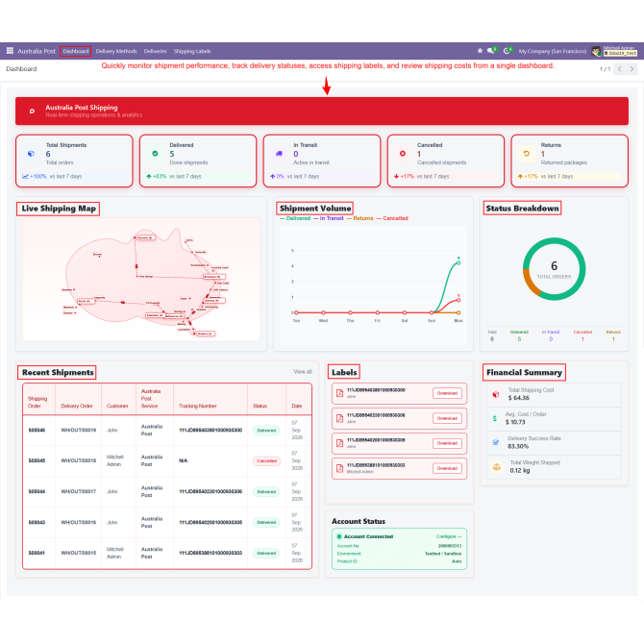Screen dimensions: 644x644
Task: Click the Status Breakdown donut chart
Action: click(554, 269)
